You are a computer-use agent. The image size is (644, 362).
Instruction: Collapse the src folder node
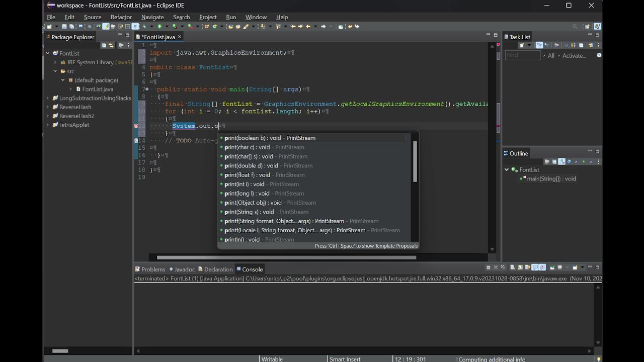coord(55,71)
